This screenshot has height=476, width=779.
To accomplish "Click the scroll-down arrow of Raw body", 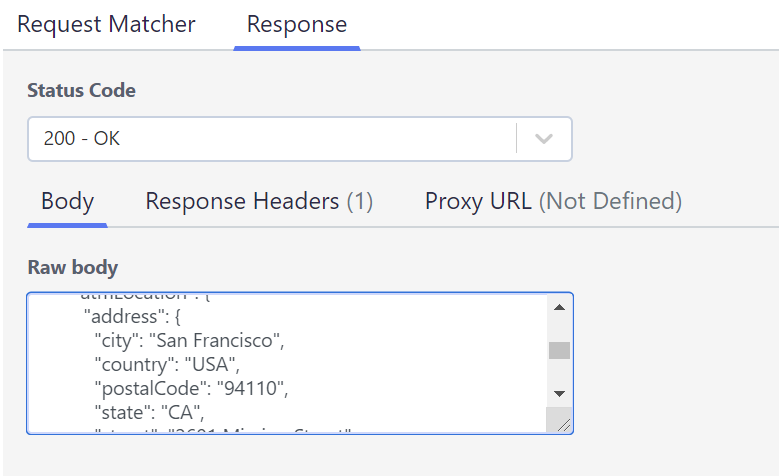I will pyautogui.click(x=559, y=394).
